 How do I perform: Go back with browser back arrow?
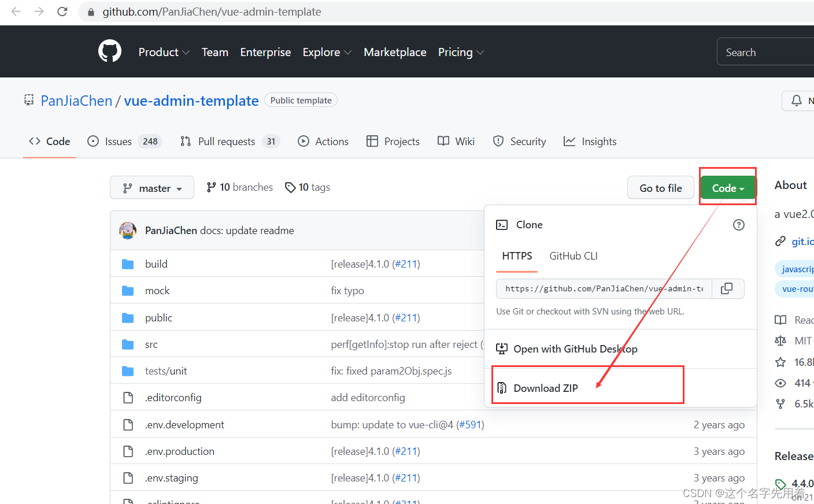[16, 12]
